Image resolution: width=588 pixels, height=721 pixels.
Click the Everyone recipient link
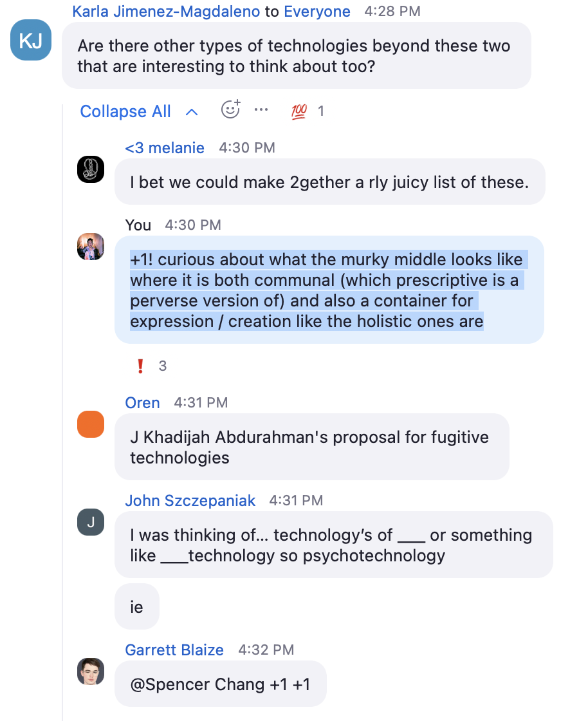point(317,11)
